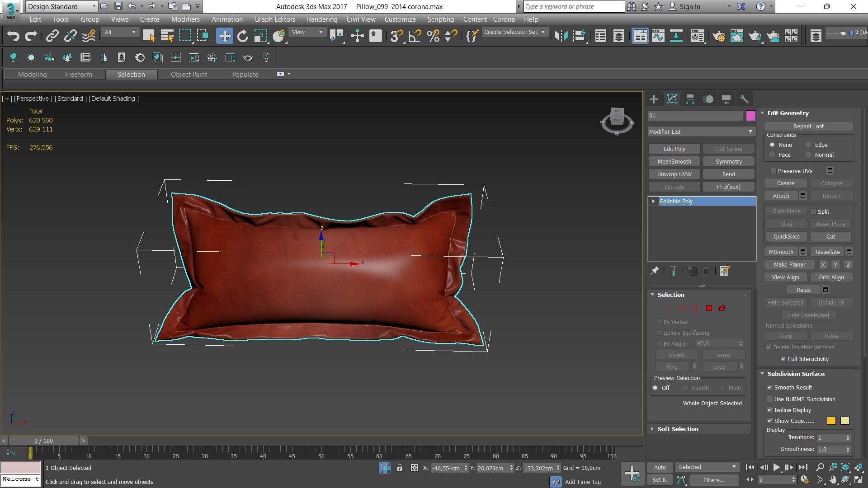Click the Unwrap UVW modifier button
868x488 pixels.
pos(674,174)
